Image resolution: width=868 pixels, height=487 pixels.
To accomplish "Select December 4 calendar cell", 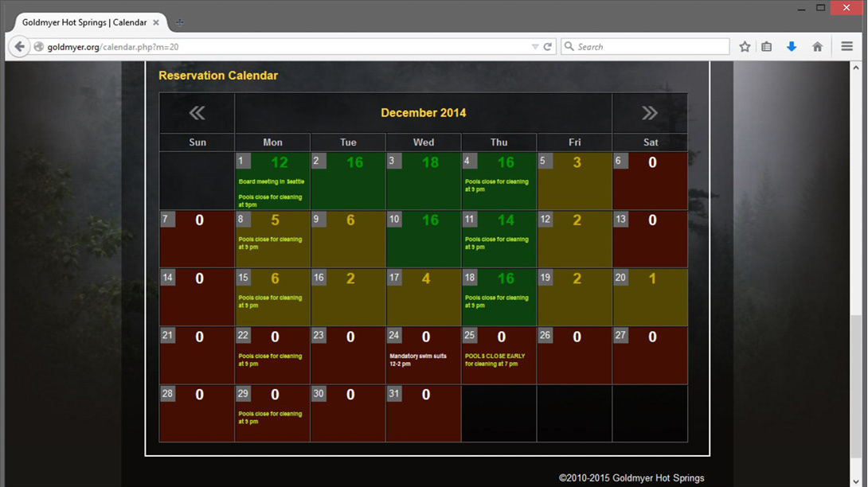I will (x=499, y=181).
